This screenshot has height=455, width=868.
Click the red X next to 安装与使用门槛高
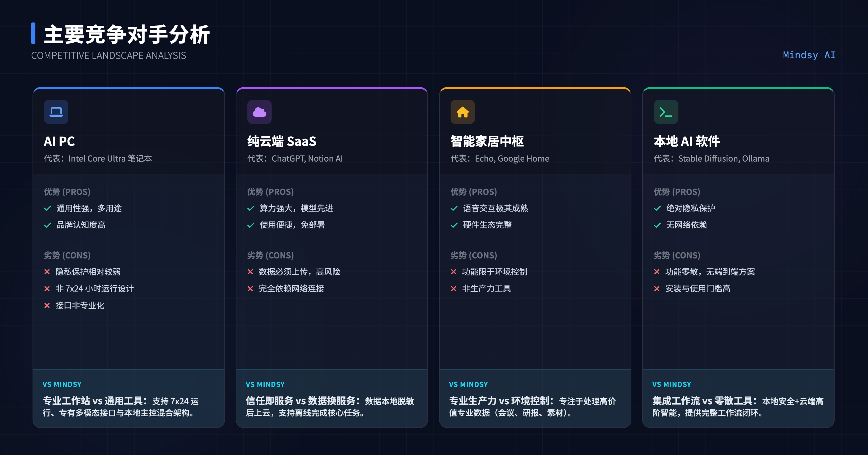(657, 289)
